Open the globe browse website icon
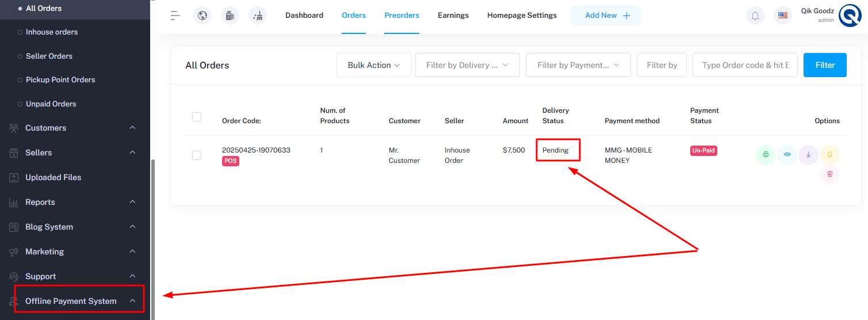Screen dimensions: 868x320 (202, 16)
